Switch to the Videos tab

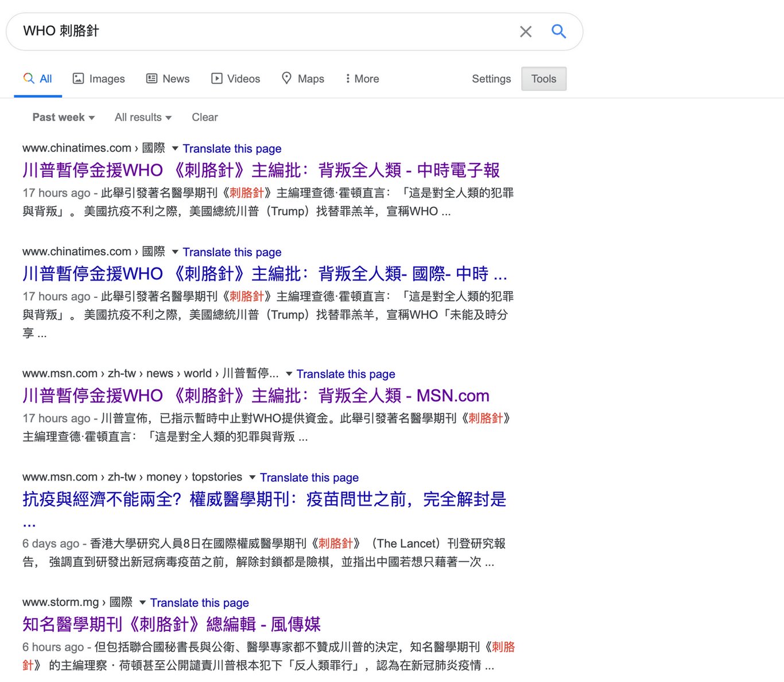(x=235, y=79)
